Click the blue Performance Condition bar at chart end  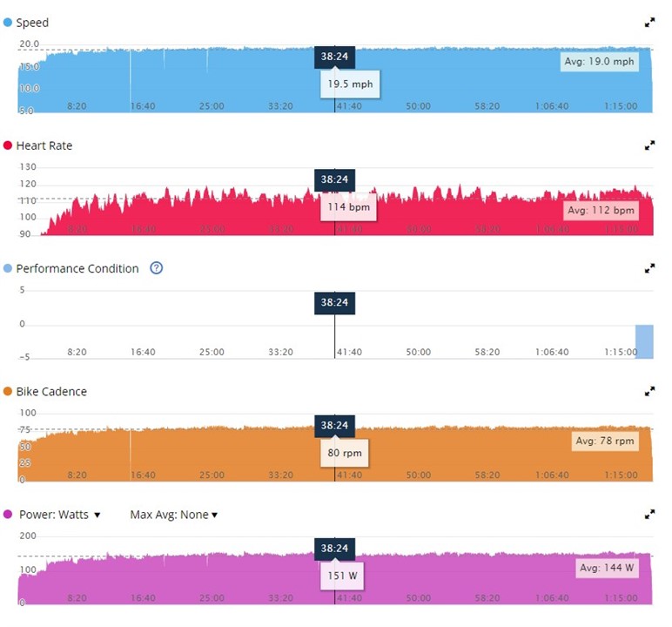(x=644, y=341)
